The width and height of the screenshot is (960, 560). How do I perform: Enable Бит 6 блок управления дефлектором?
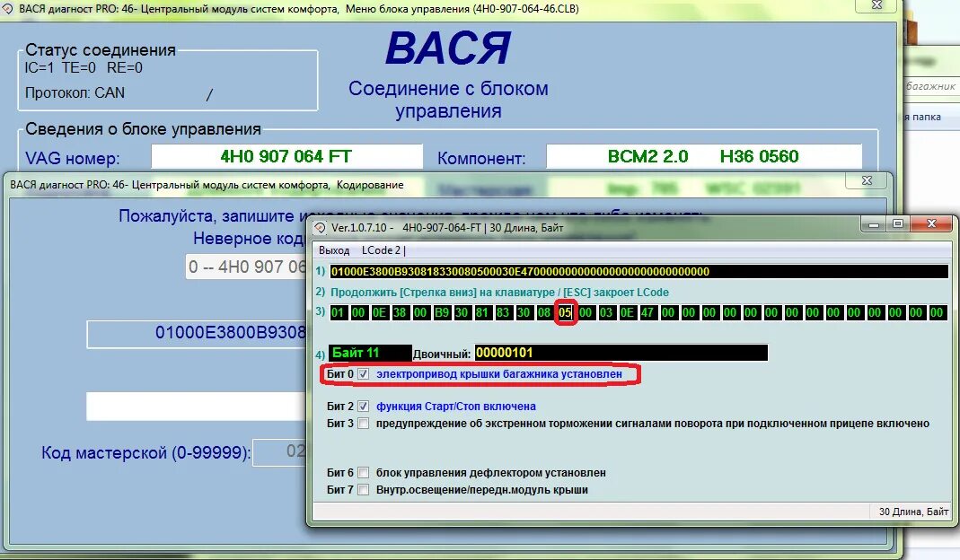pyautogui.click(x=363, y=472)
